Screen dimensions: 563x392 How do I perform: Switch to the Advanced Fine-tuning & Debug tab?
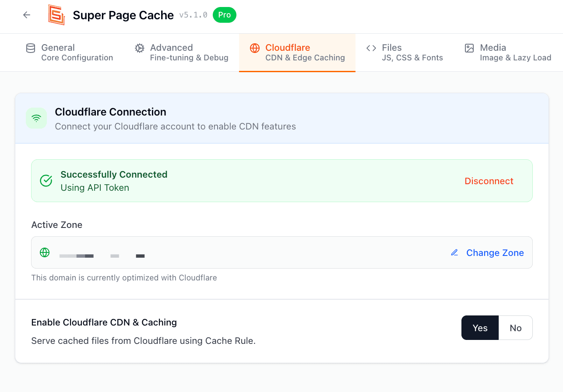pos(182,52)
